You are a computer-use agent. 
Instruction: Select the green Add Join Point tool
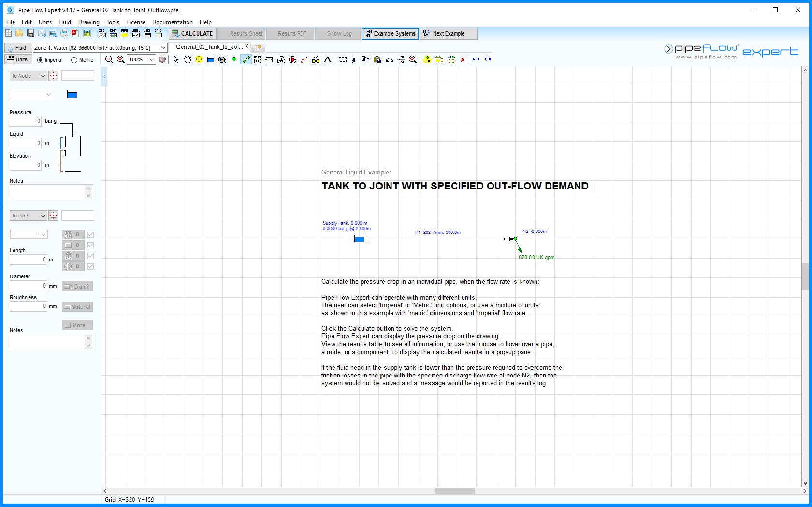point(234,59)
